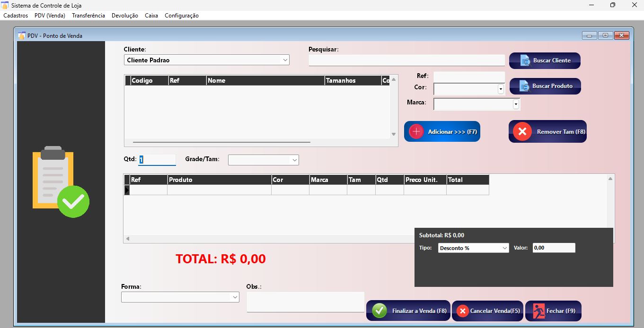Click the Ref input field

point(469,76)
